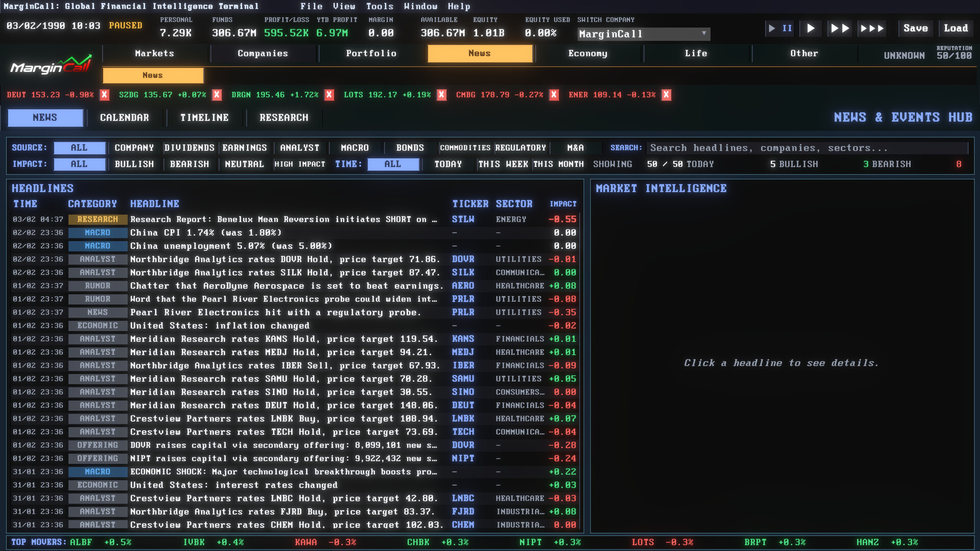Remove ENER from the ticker watchlist

tap(666, 95)
